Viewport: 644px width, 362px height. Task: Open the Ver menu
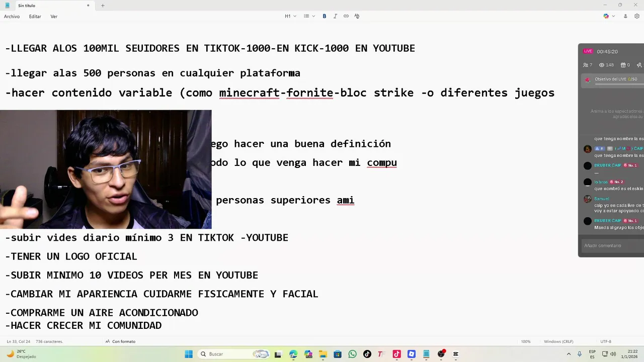pyautogui.click(x=54, y=17)
